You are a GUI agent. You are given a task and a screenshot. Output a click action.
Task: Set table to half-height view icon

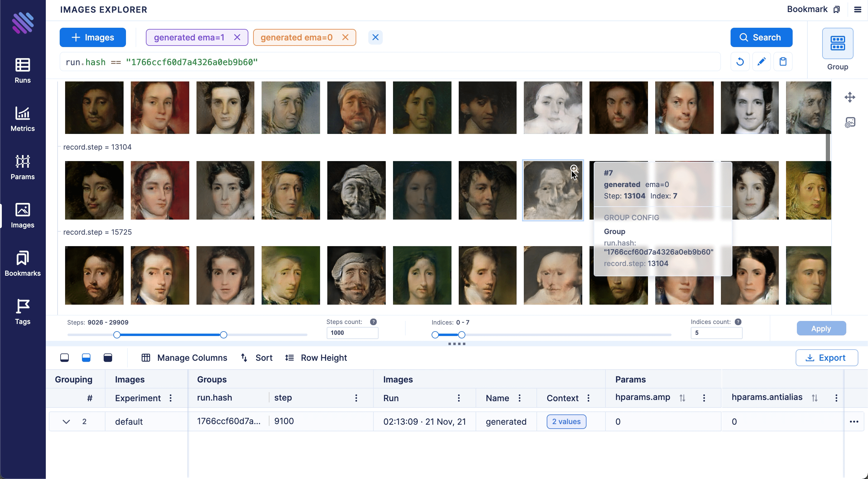point(86,357)
